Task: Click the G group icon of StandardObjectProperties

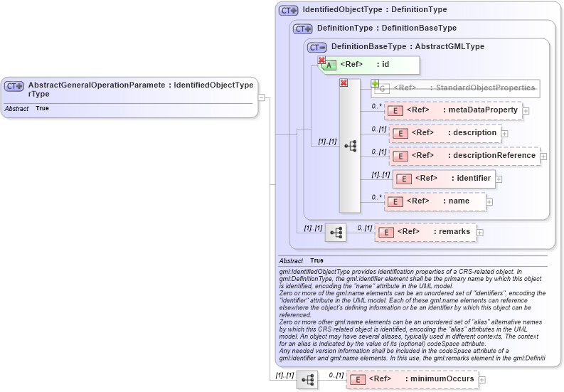Action: [x=382, y=88]
